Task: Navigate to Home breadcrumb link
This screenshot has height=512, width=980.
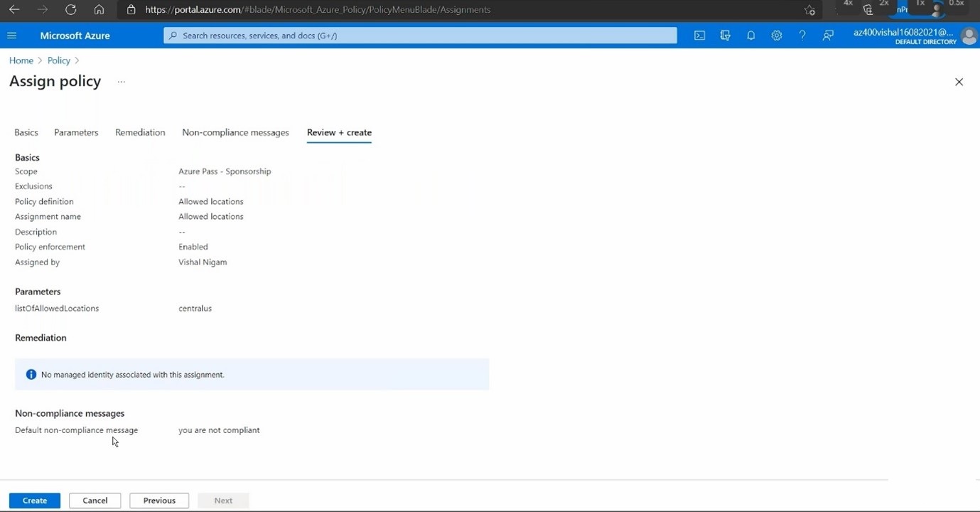Action: pyautogui.click(x=21, y=60)
